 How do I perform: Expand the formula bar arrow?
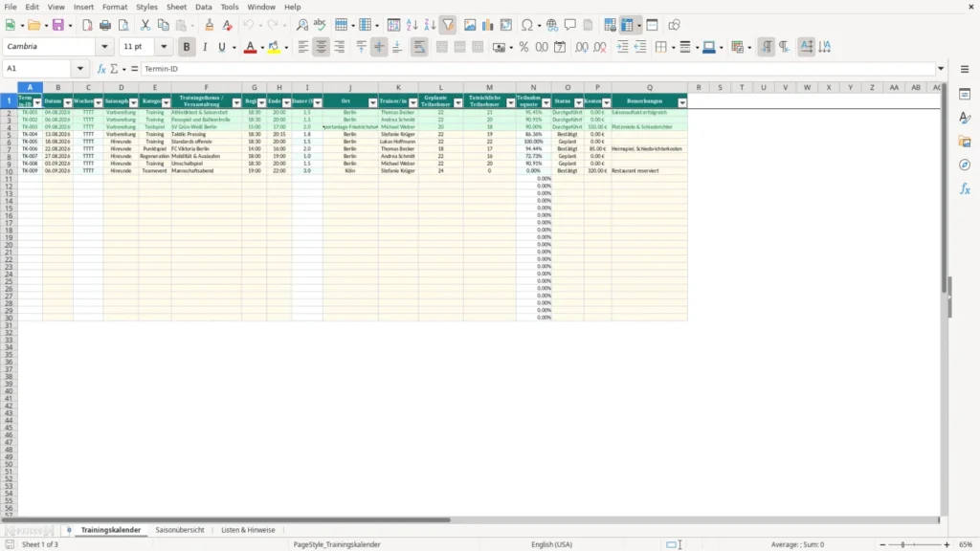coord(941,69)
